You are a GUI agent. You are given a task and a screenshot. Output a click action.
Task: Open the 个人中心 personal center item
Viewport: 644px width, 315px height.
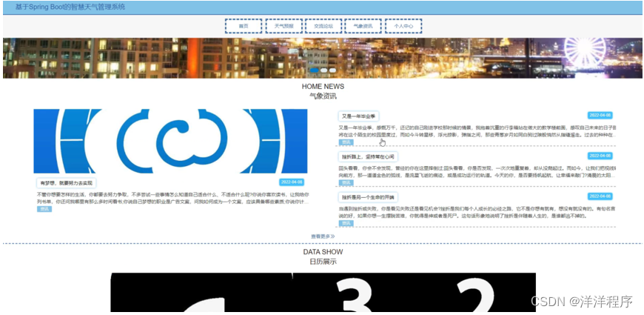tap(403, 26)
